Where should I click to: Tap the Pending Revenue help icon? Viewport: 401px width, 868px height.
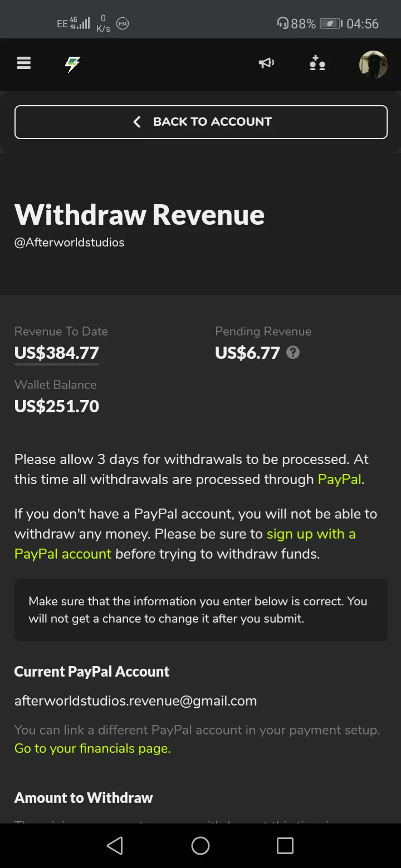point(293,352)
